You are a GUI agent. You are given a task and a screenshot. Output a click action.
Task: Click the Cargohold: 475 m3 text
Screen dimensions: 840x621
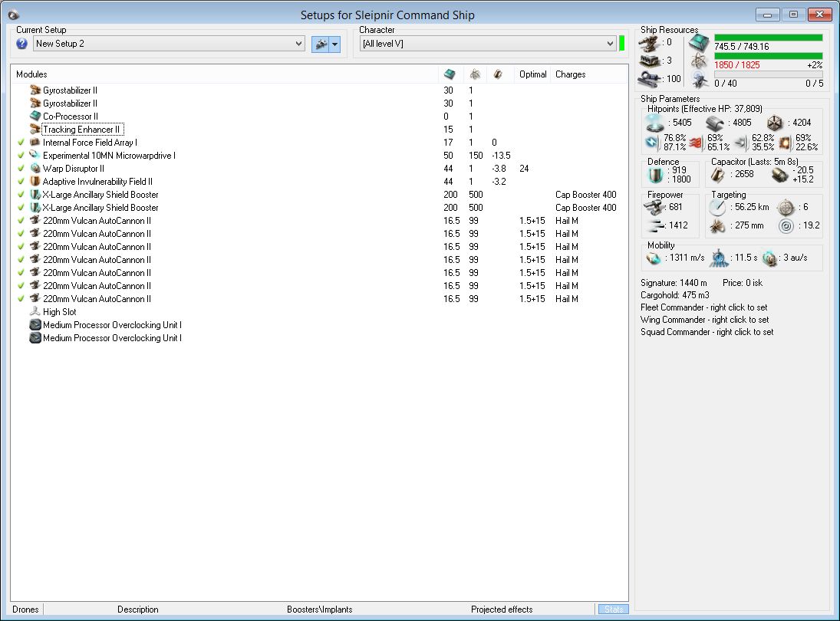click(x=674, y=295)
